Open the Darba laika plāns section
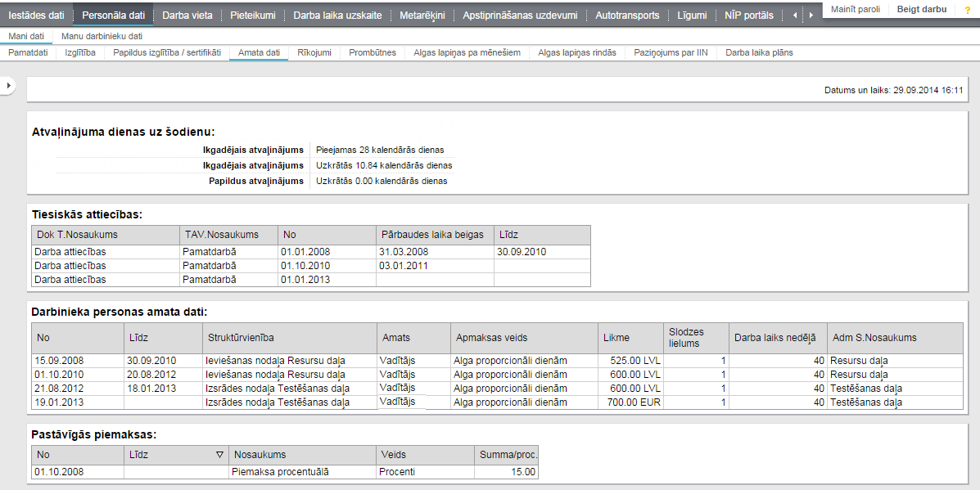980x490 pixels. (x=759, y=52)
